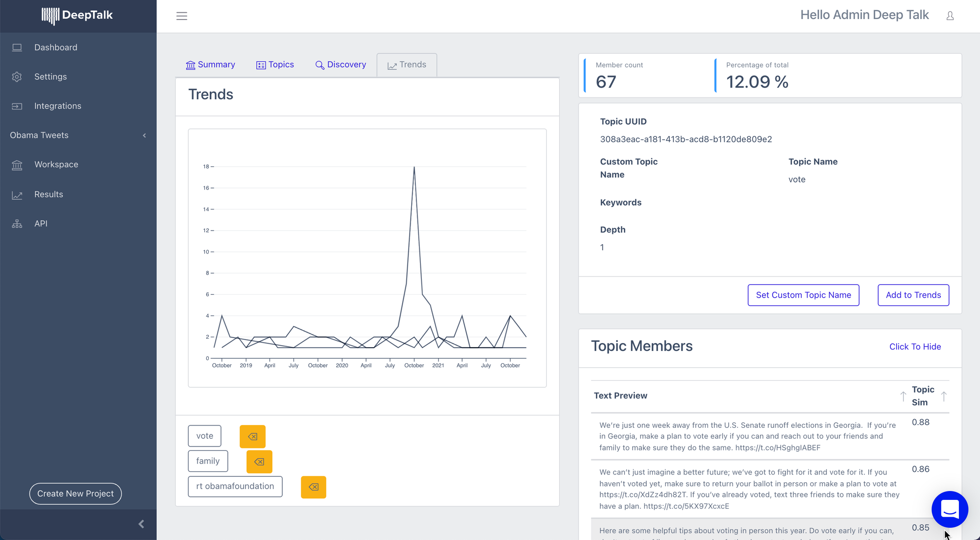Click the tweet with similarity 0.88

pos(748,436)
